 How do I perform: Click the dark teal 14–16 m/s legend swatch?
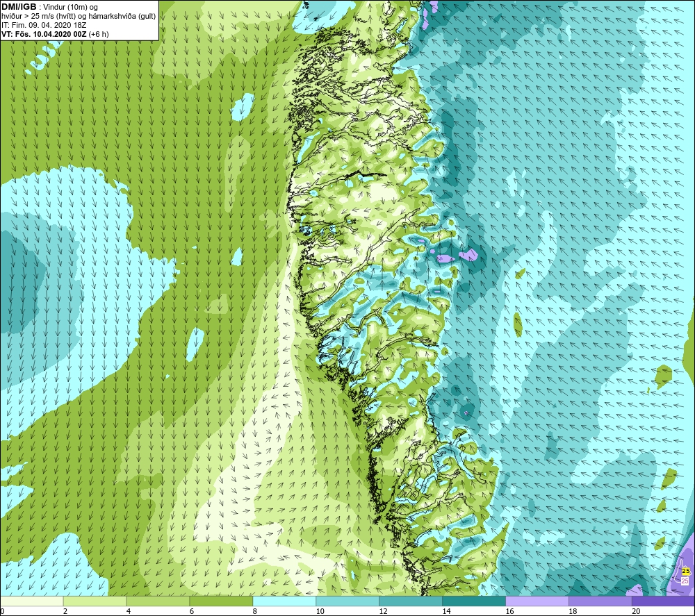474,601
